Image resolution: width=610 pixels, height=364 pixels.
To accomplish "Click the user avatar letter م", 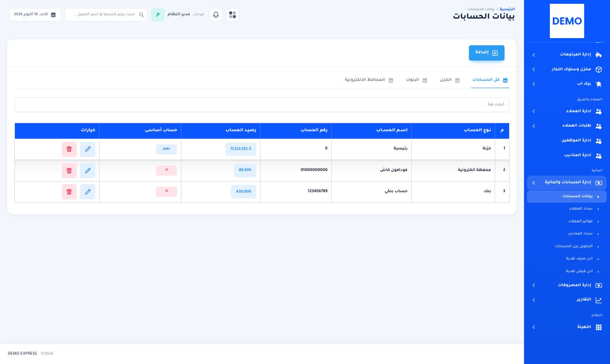I will coord(158,15).
